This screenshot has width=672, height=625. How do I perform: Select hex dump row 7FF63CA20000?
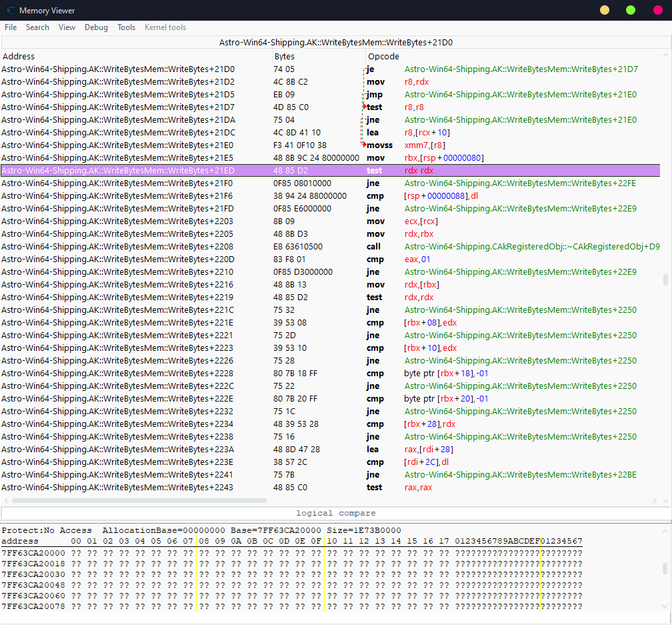[33, 553]
